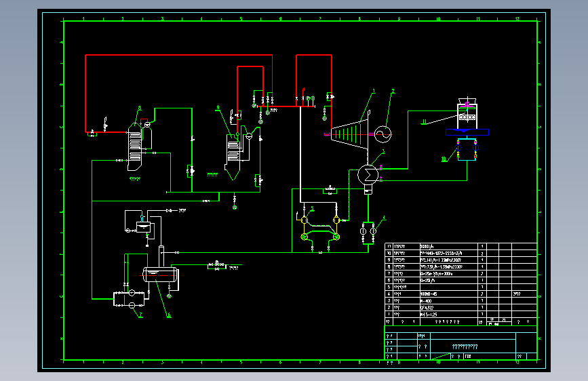
Task: Click the condenser circle with sigma symbol
Action: click(368, 174)
